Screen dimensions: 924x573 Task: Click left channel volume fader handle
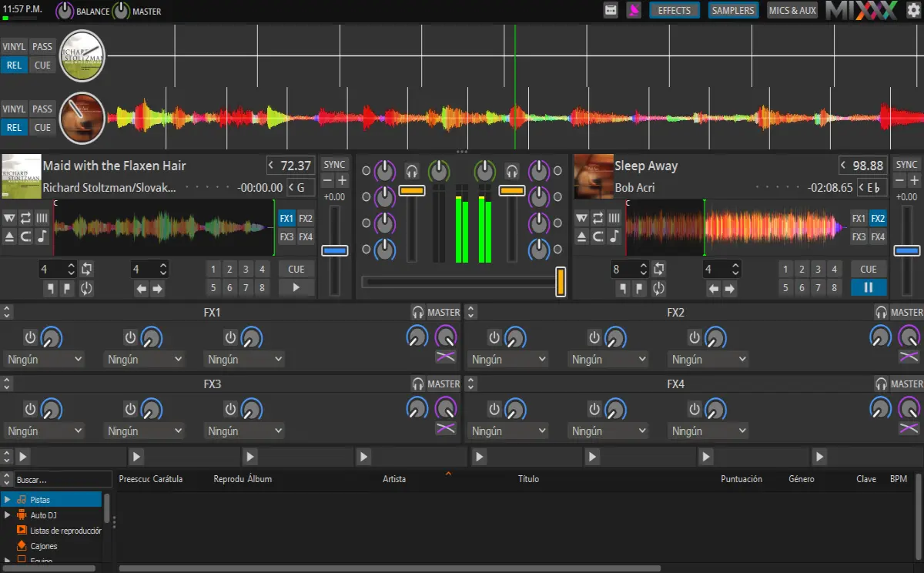[412, 190]
